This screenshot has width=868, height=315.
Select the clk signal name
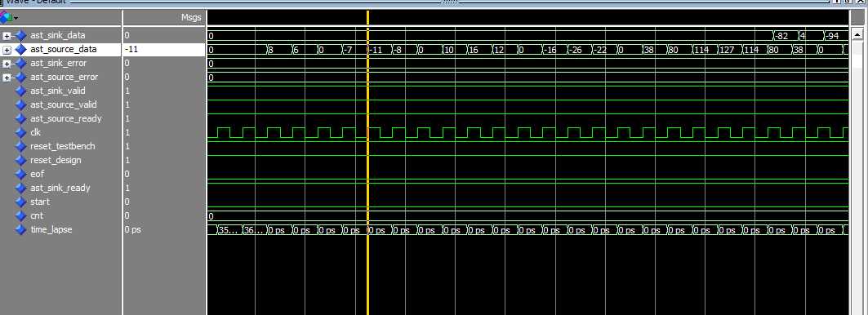pos(35,132)
